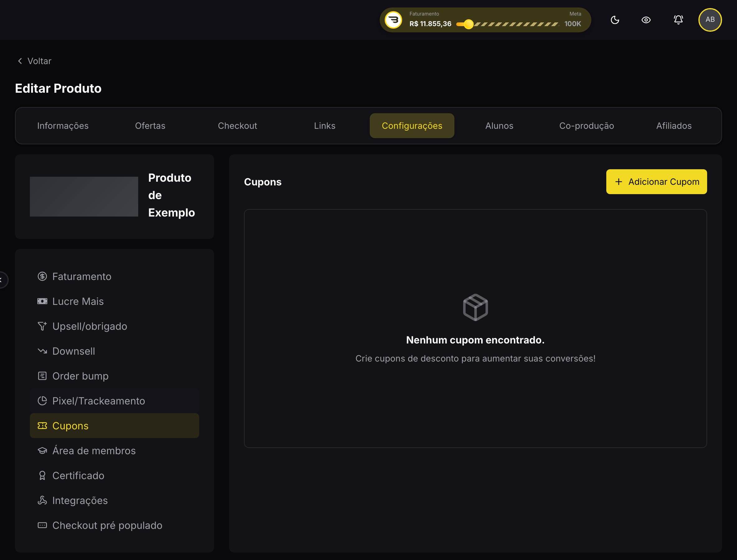
Task: Open Lucre Mais in sidebar
Action: (x=115, y=301)
